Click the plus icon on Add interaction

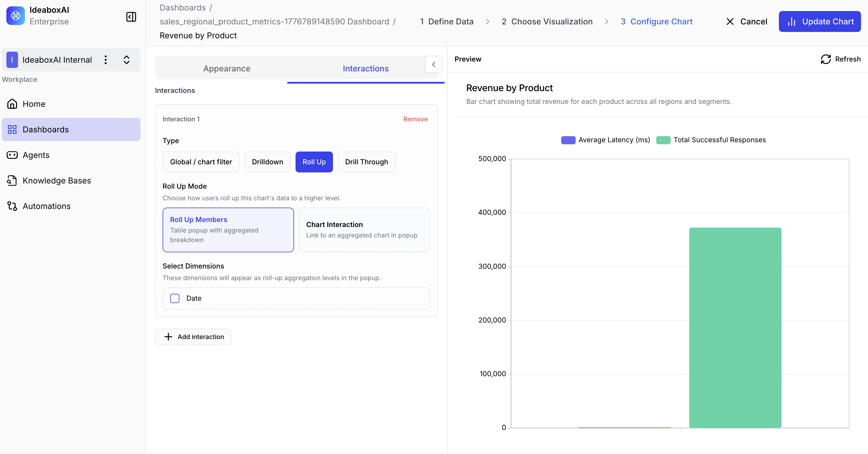pyautogui.click(x=168, y=337)
